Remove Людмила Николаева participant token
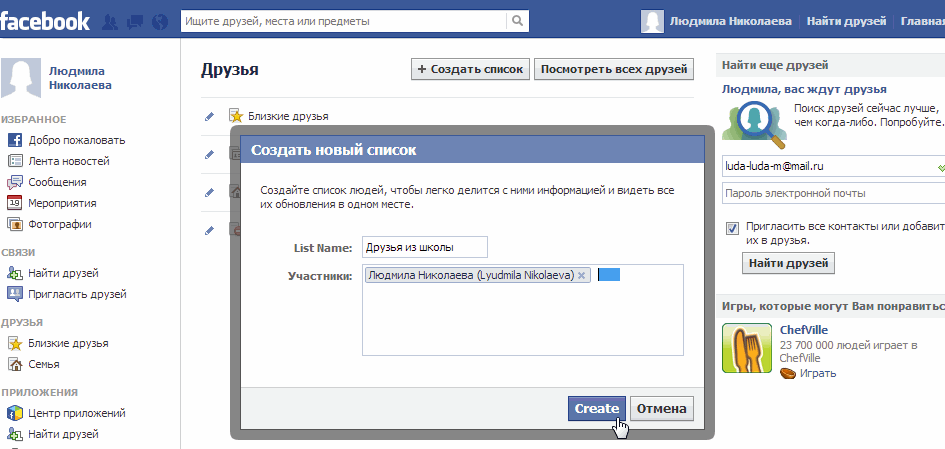This screenshot has height=449, width=945. coord(581,275)
